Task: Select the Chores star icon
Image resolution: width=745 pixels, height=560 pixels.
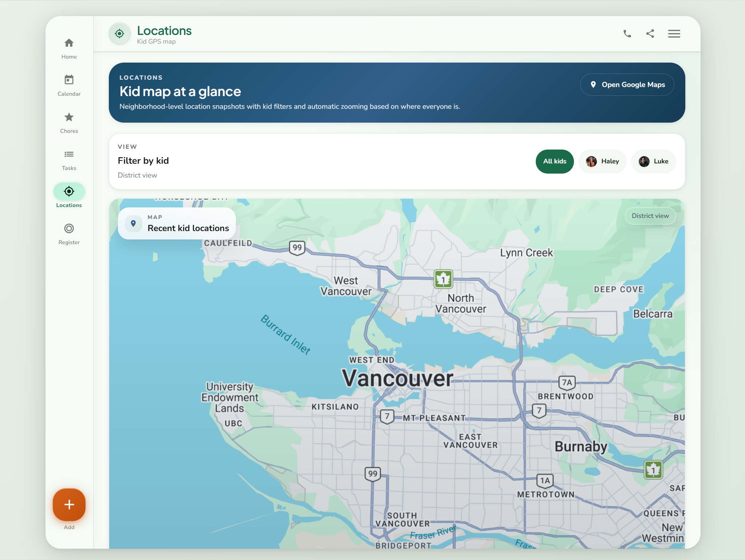Action: coord(69,117)
